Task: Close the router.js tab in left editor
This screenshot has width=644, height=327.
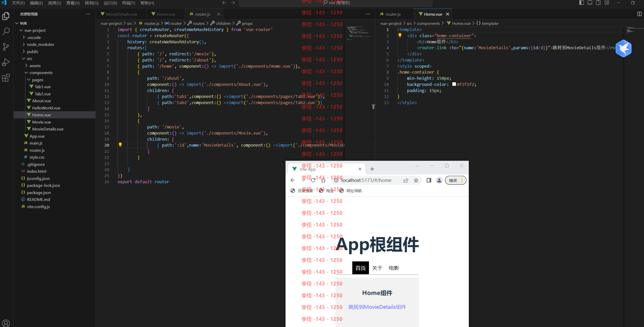Action: pyautogui.click(x=219, y=14)
